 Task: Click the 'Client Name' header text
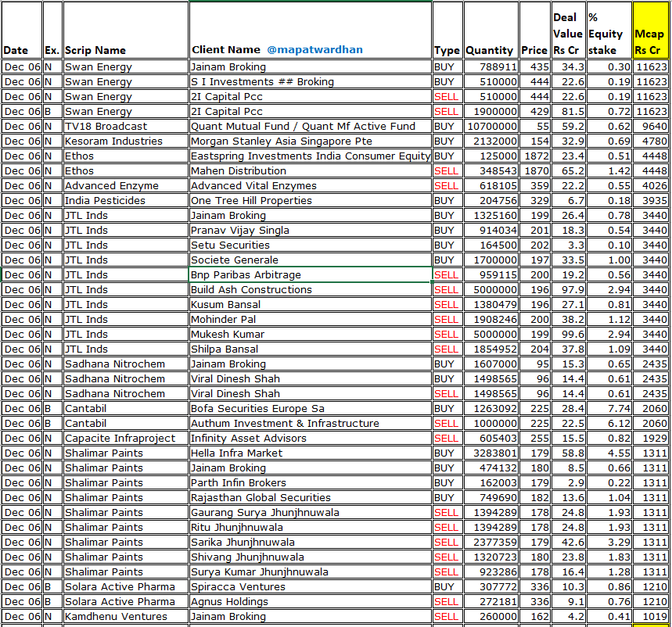coord(226,50)
